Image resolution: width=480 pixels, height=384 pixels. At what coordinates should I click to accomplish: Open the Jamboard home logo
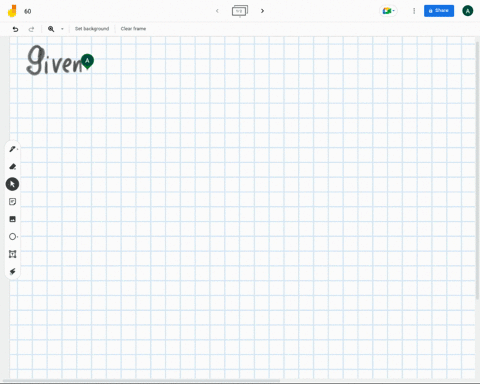pyautogui.click(x=12, y=11)
